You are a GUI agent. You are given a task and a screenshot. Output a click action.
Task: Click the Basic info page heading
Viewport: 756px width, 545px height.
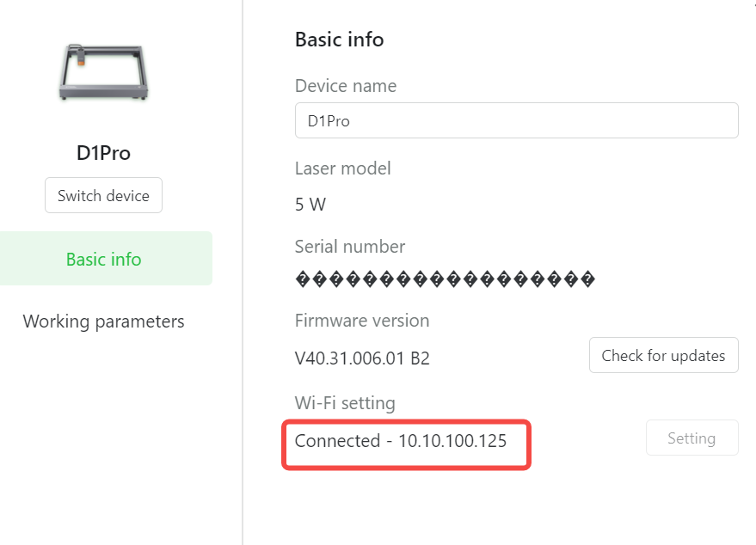point(340,40)
